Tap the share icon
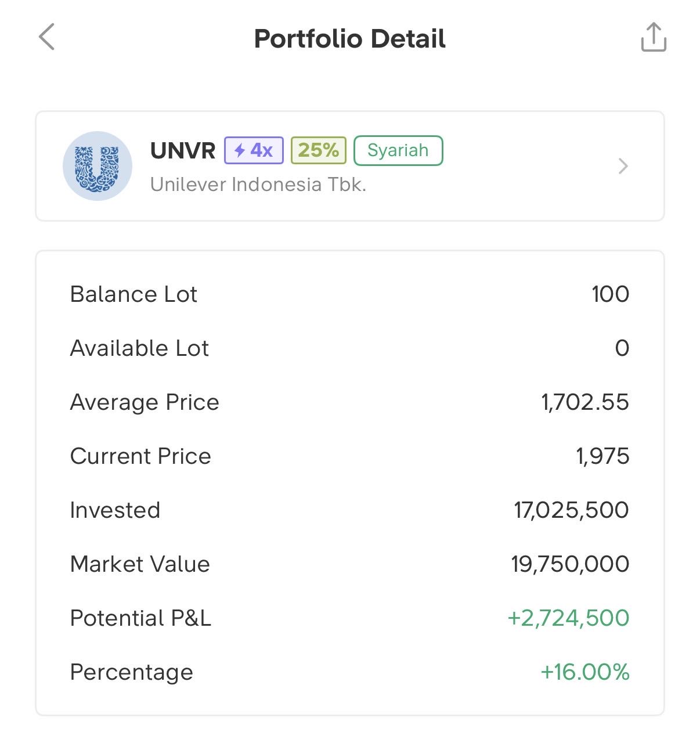Viewport: 700px width, 743px height. (x=653, y=38)
